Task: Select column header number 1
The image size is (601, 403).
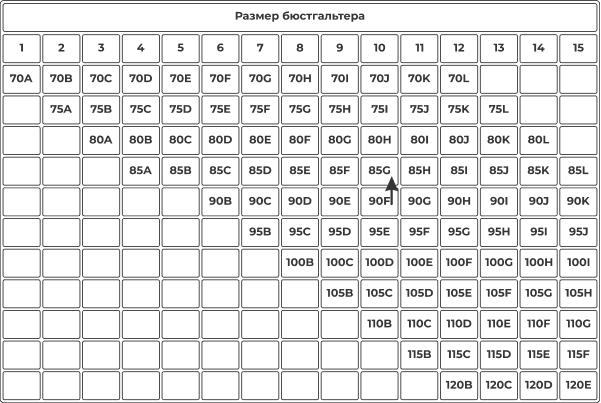Action: 21,47
